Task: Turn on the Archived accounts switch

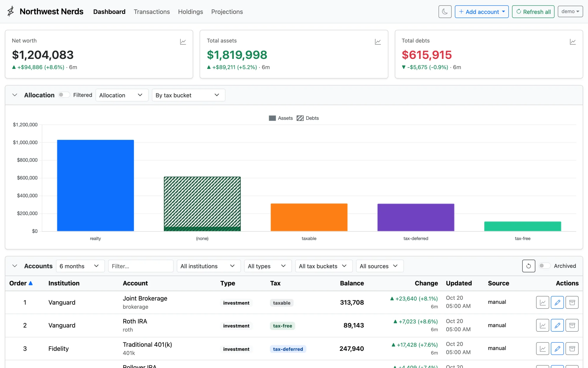Action: 544,266
